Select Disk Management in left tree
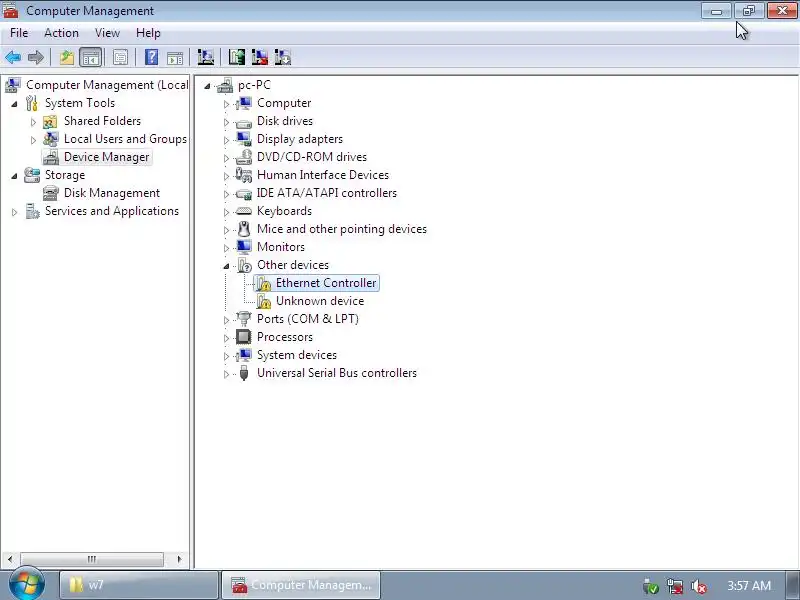 coord(112,193)
